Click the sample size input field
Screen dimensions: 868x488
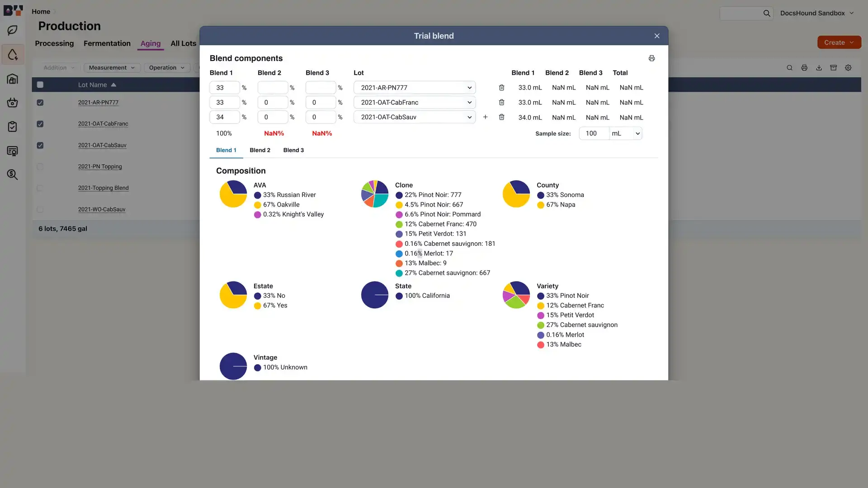(x=592, y=133)
